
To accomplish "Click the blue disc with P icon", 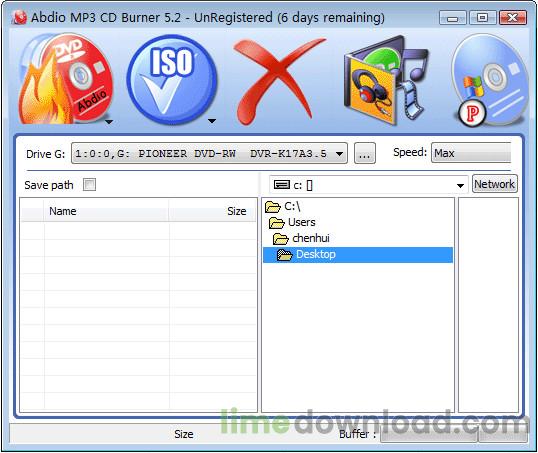I will pos(491,80).
